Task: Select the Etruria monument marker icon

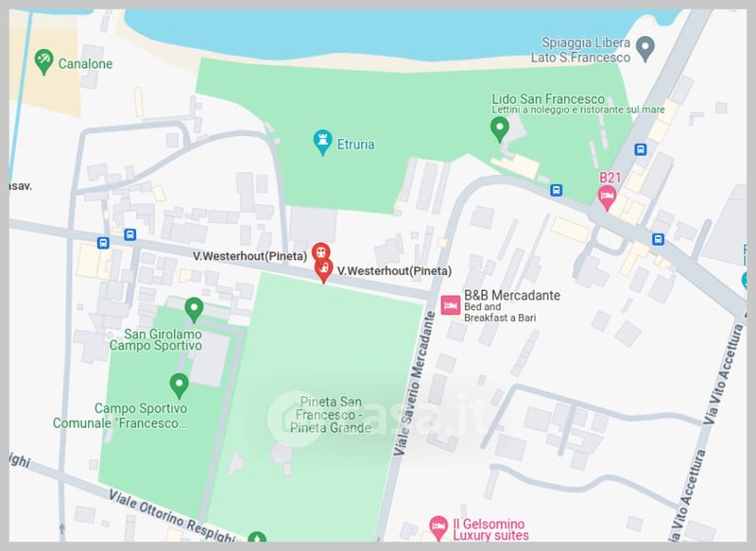Action: [322, 142]
